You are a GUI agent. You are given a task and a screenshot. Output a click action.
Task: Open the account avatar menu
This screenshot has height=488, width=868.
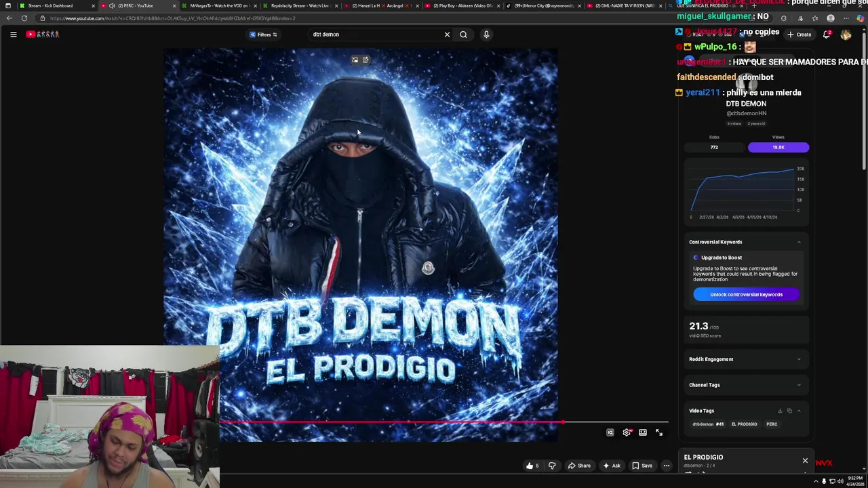click(846, 35)
